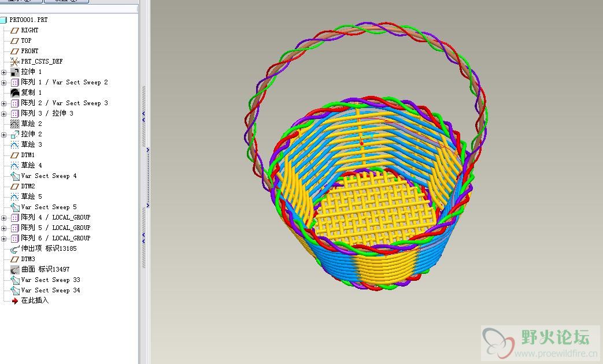The height and width of the screenshot is (364, 603).
Task: Expand the 阵列 5 / LOCAL_GROUP node
Action: tap(4, 228)
